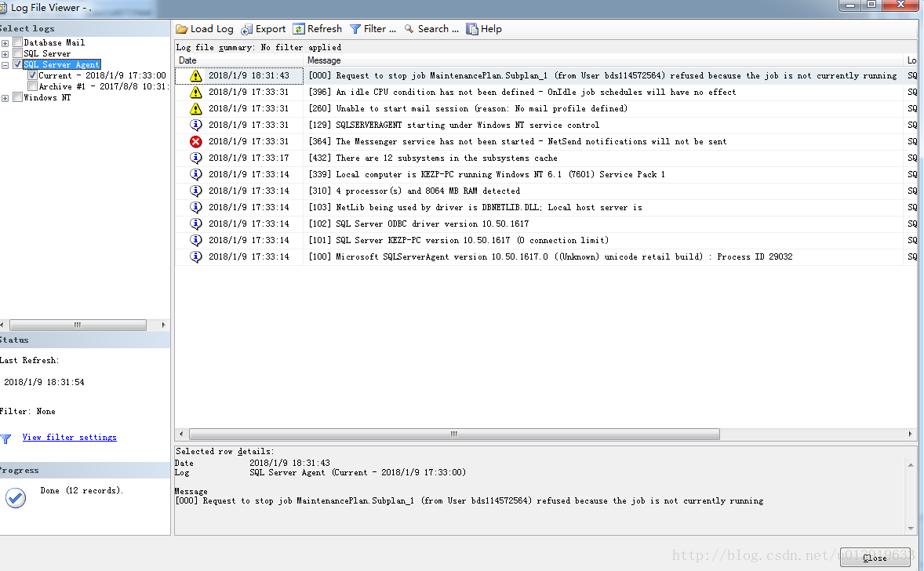924x571 pixels.
Task: Expand the Database Mail tree node
Action: coord(5,43)
